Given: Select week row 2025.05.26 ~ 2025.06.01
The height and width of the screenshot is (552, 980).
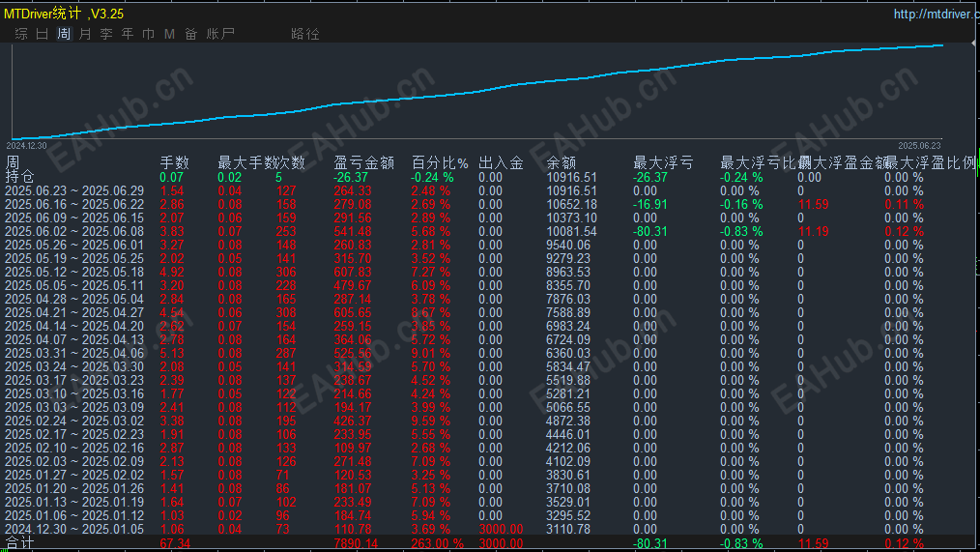Looking at the screenshot, I should tap(74, 245).
